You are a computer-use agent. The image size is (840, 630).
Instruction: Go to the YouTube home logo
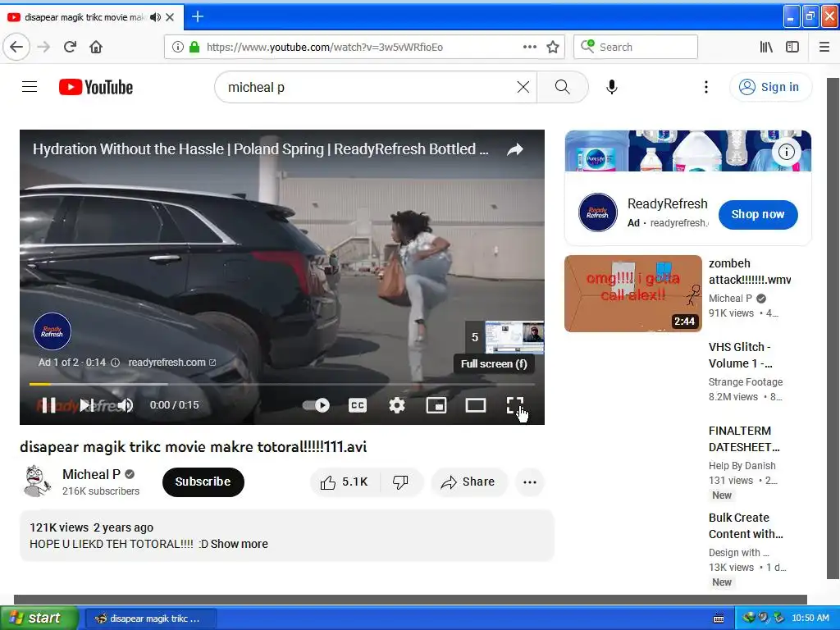point(96,87)
